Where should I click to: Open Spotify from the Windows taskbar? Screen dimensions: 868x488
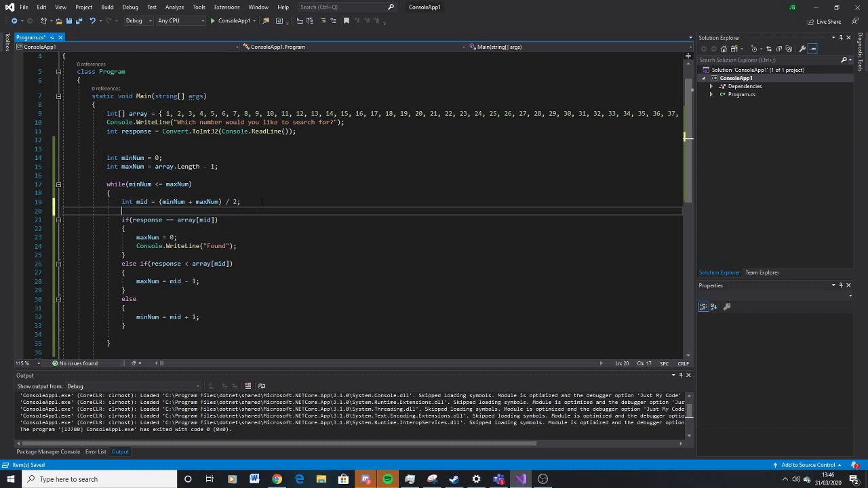click(388, 479)
